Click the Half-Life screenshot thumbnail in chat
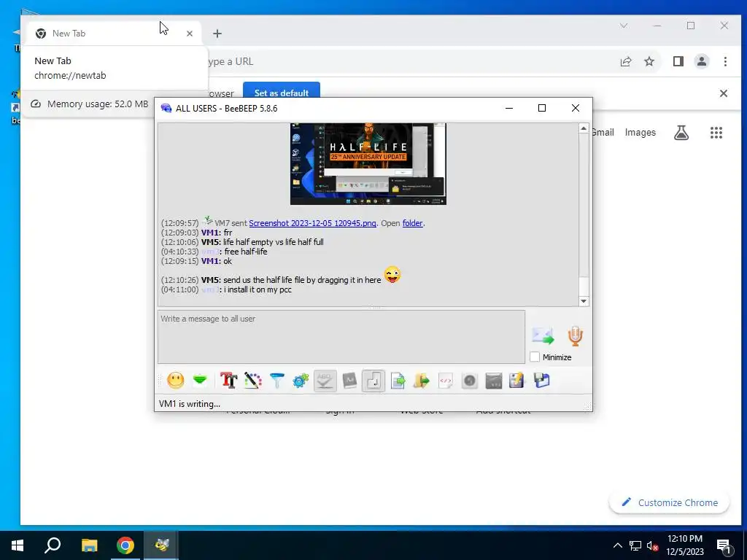 368,164
